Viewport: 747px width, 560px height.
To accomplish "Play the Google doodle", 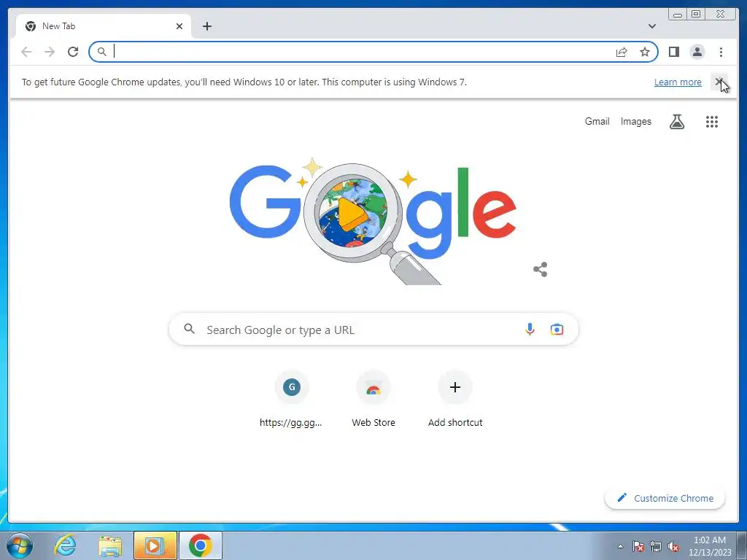I will (x=352, y=213).
